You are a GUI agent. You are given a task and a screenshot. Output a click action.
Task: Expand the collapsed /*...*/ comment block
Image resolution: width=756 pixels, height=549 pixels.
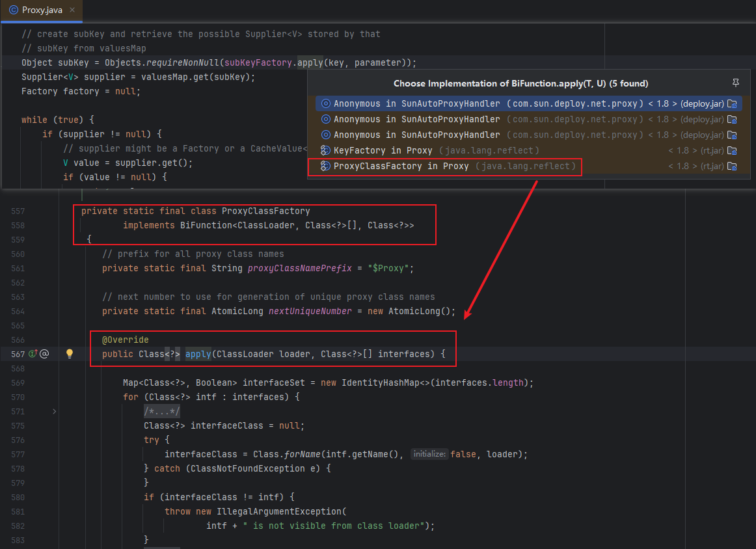(162, 411)
